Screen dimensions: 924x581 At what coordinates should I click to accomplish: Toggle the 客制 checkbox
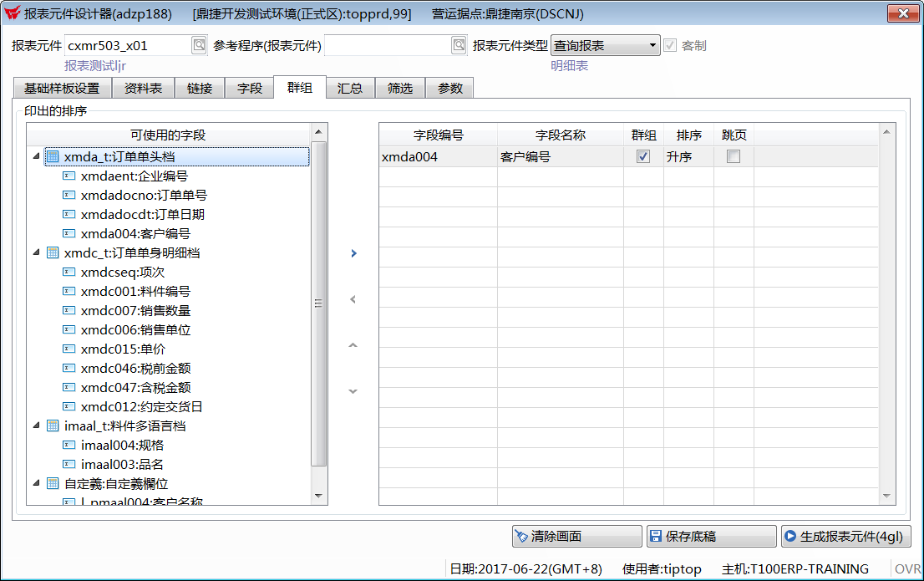tap(670, 45)
